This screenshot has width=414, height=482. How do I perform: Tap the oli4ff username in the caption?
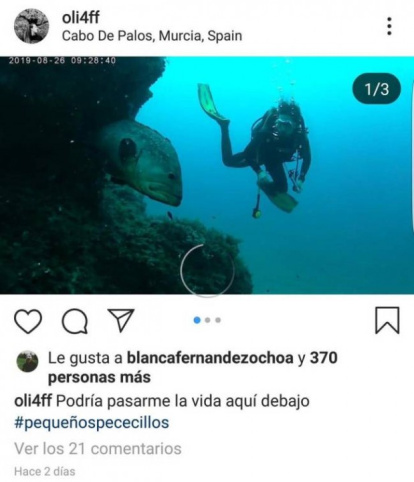coord(33,401)
